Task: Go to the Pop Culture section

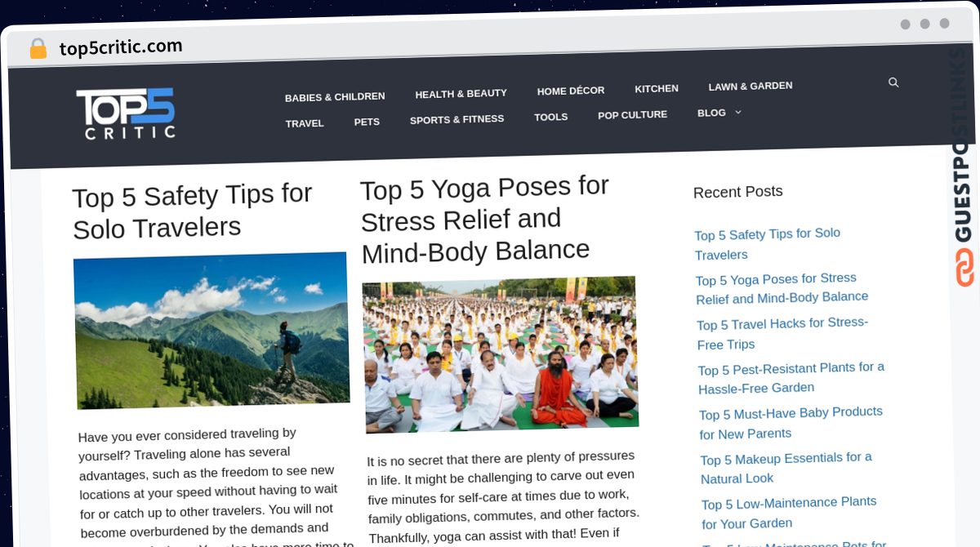Action: [x=633, y=114]
